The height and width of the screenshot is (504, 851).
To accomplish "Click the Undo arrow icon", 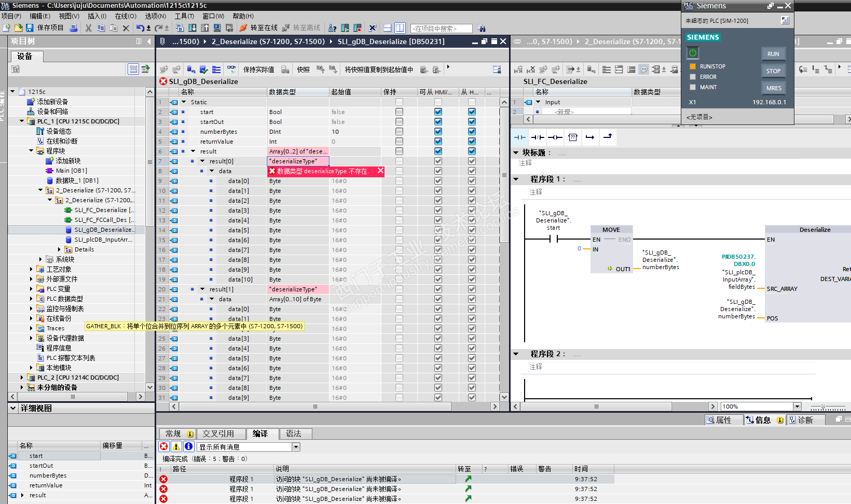I will tap(140, 27).
